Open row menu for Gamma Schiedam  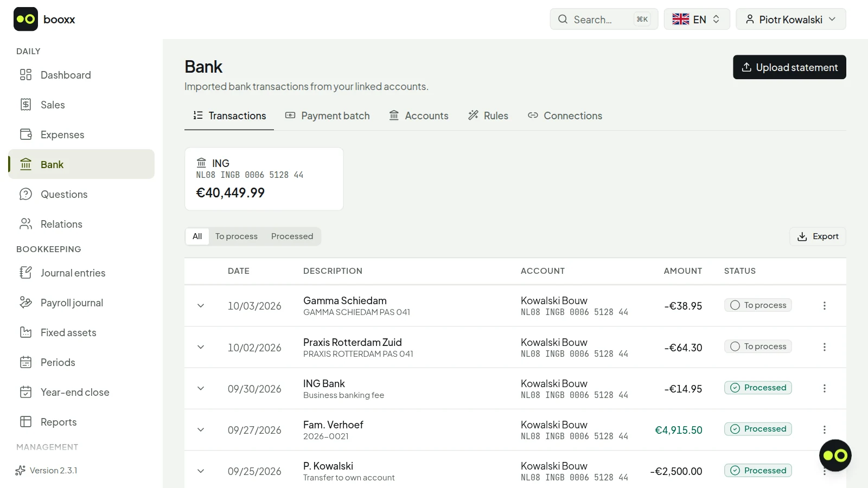pyautogui.click(x=824, y=306)
